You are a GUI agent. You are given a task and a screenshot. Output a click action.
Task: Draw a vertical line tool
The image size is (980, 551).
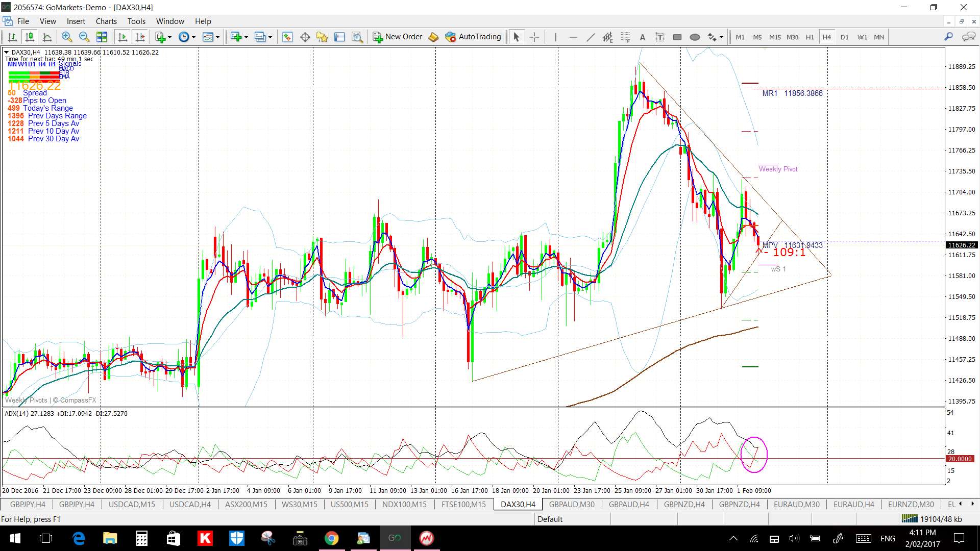pos(556,37)
